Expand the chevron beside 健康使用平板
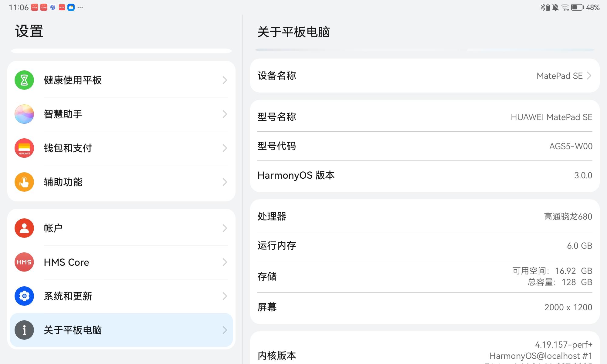The height and width of the screenshot is (364, 607). pyautogui.click(x=225, y=80)
